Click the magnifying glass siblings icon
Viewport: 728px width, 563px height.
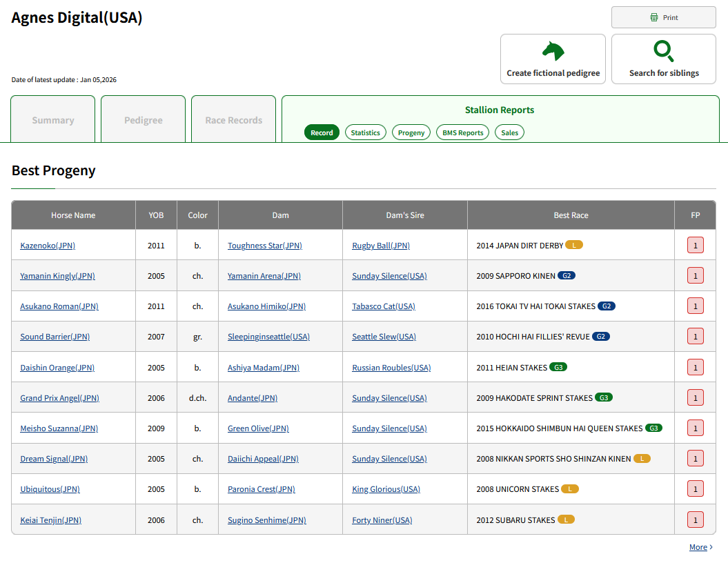(x=663, y=51)
